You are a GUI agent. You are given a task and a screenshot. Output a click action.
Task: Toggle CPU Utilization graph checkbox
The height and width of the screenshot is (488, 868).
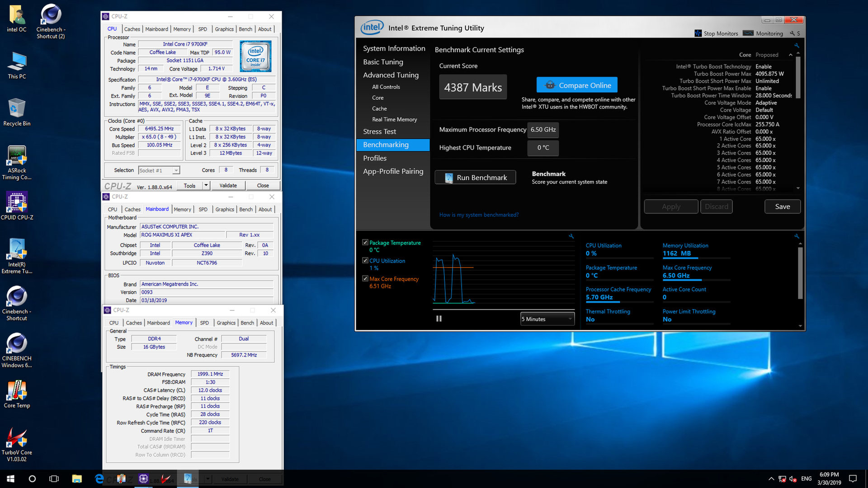365,261
